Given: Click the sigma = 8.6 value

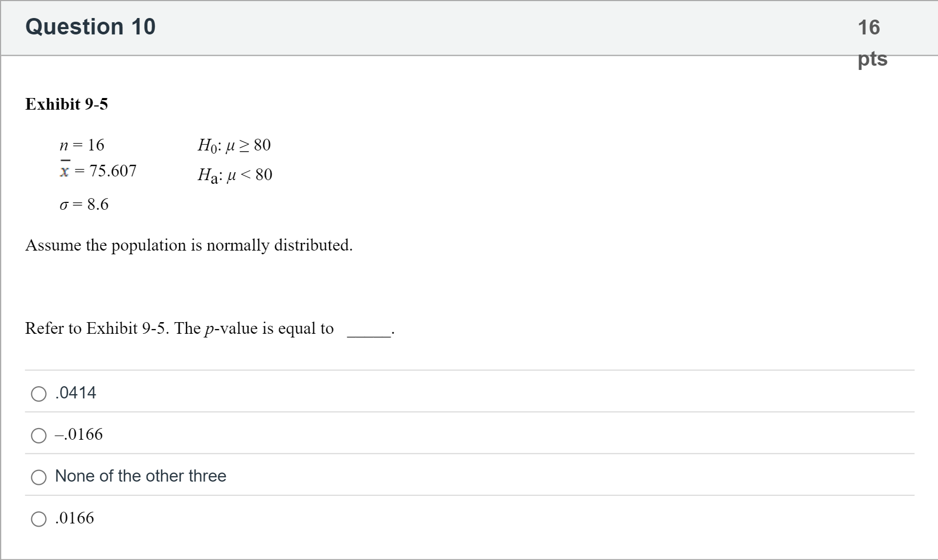Looking at the screenshot, I should [x=84, y=205].
